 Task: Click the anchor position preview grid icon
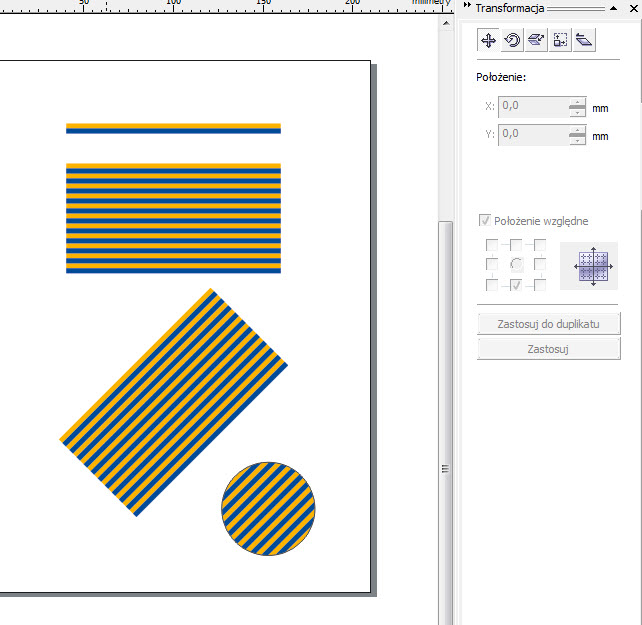tap(588, 266)
